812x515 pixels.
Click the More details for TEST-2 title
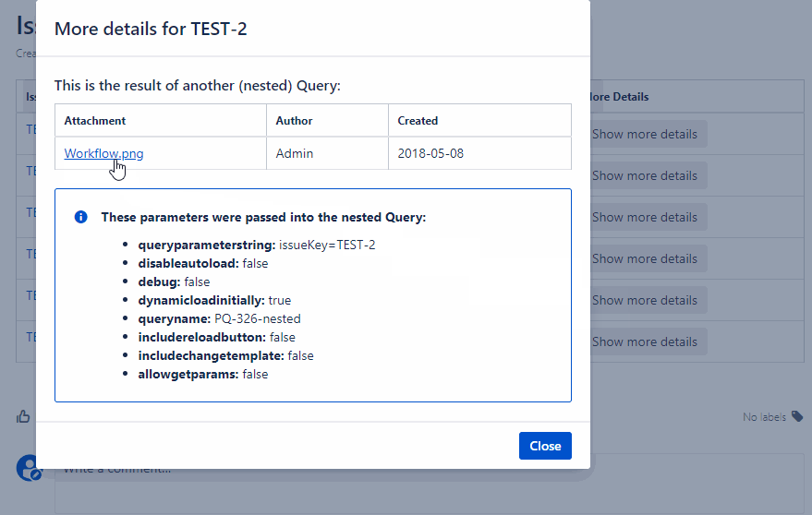151,29
